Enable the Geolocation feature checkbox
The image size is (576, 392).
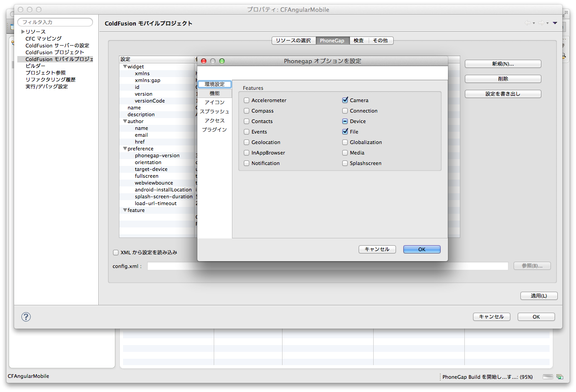tap(247, 142)
